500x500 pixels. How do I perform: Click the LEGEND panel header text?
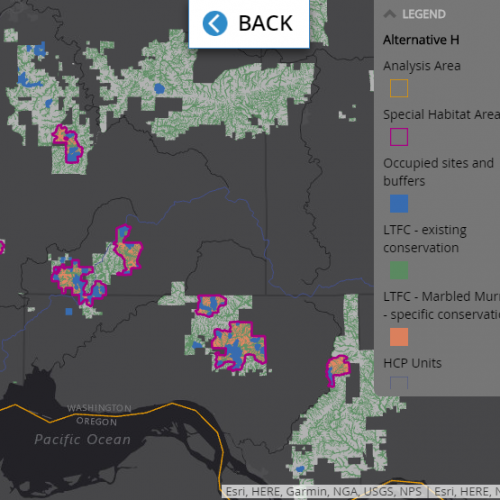pyautogui.click(x=424, y=14)
